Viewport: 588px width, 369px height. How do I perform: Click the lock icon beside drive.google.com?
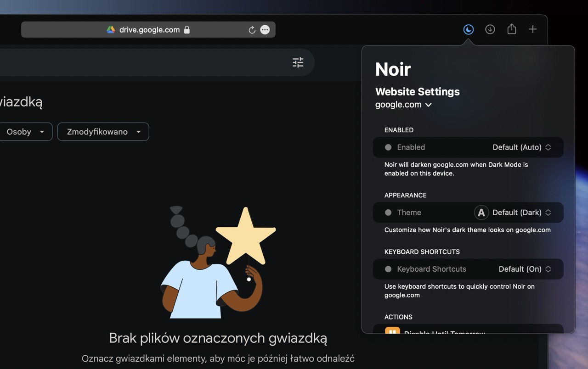[x=187, y=30]
